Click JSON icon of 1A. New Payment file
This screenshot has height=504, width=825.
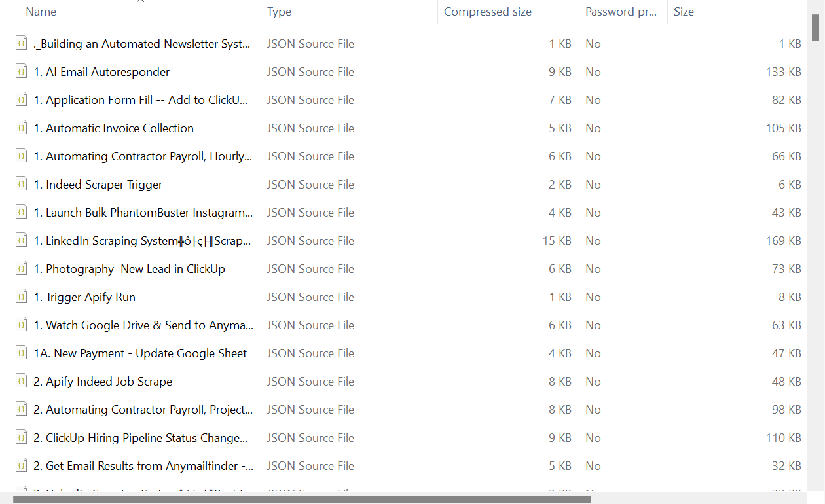(x=22, y=353)
